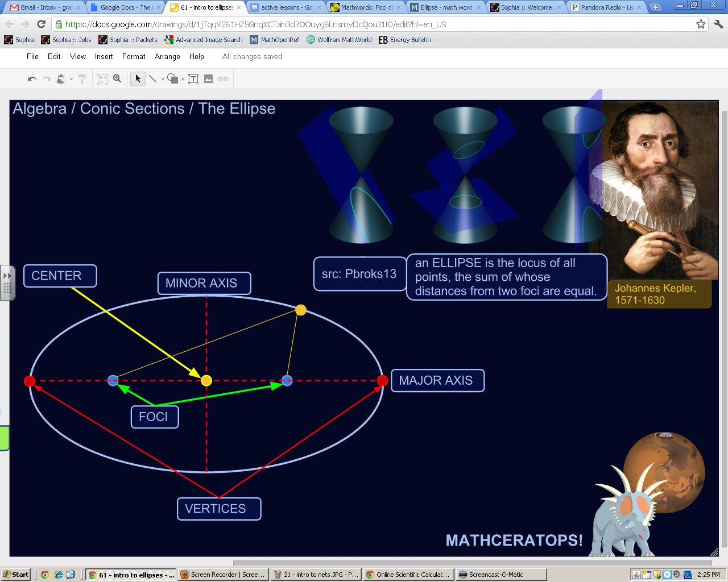Click the Undo toolbar icon
The height and width of the screenshot is (582, 728).
(32, 79)
